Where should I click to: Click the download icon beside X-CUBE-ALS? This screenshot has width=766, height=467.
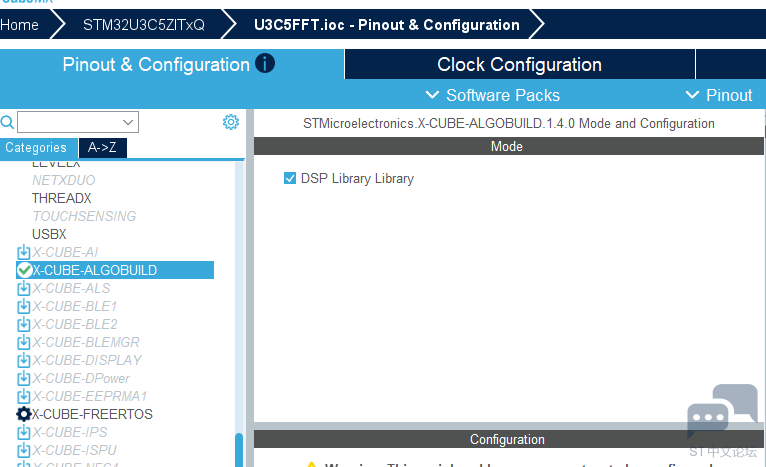pos(23,288)
